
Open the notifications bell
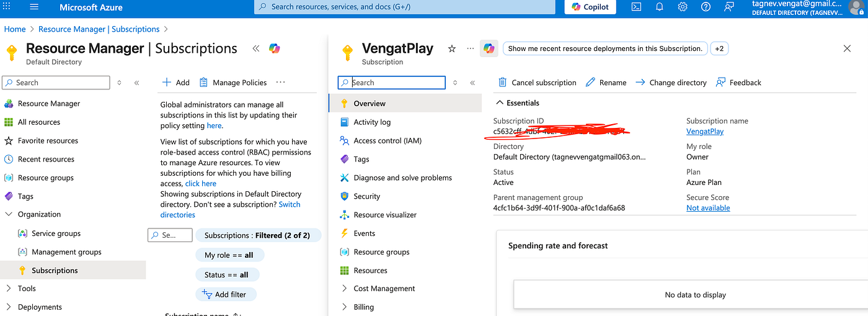click(x=660, y=7)
